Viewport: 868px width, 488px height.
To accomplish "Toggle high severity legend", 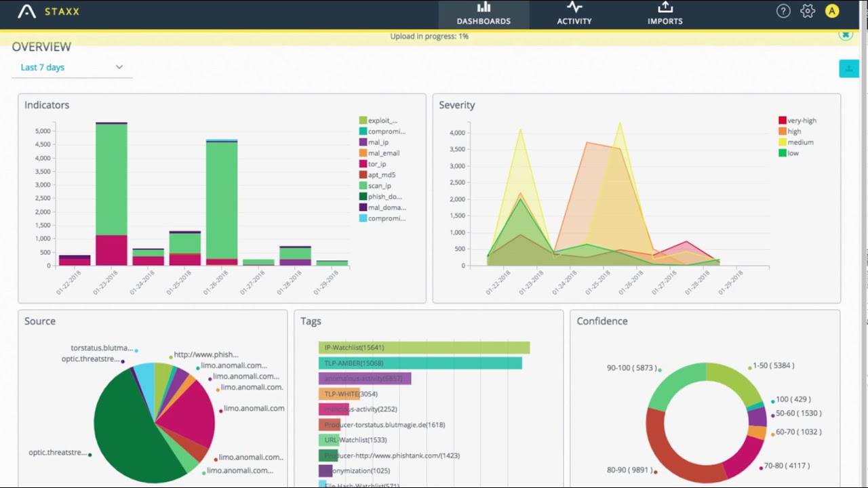I will coord(790,131).
